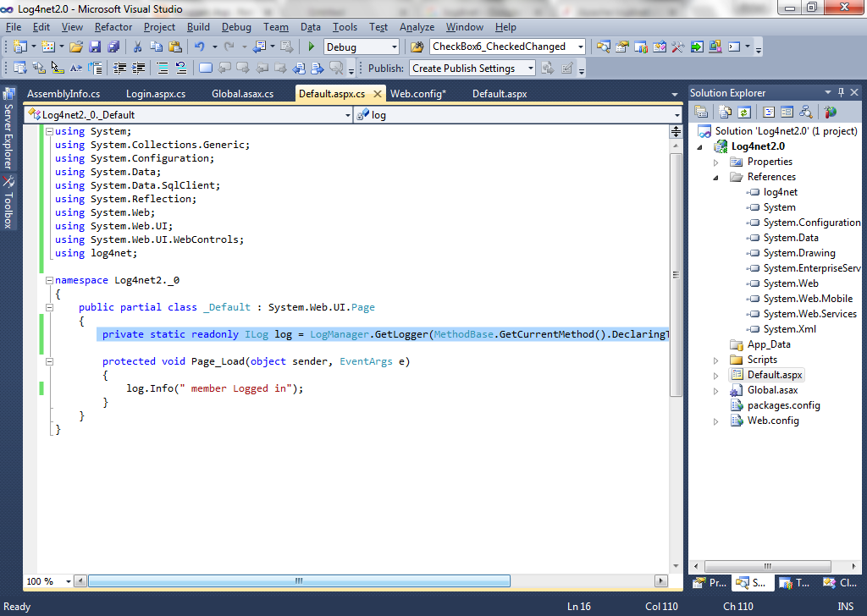This screenshot has height=616, width=867.
Task: Select the Web.config project item
Action: pyautogui.click(x=771, y=421)
